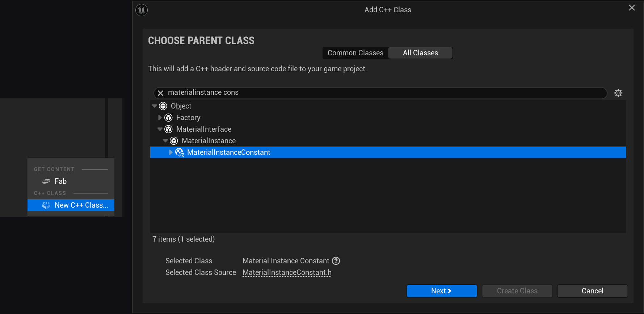Open MaterialInstanceConstant.h source link
This screenshot has width=644, height=314.
point(287,272)
